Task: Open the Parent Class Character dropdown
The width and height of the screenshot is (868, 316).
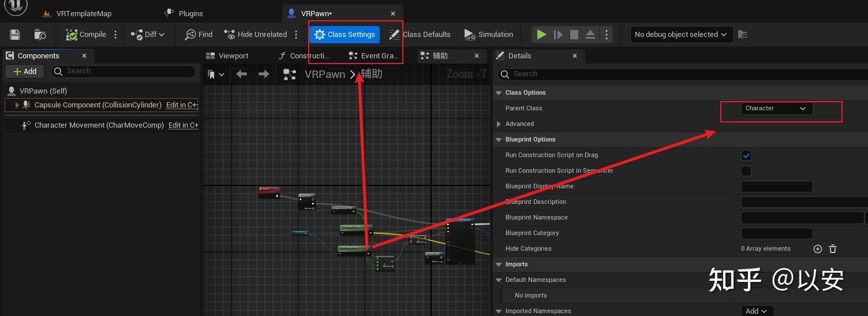Action: 776,109
